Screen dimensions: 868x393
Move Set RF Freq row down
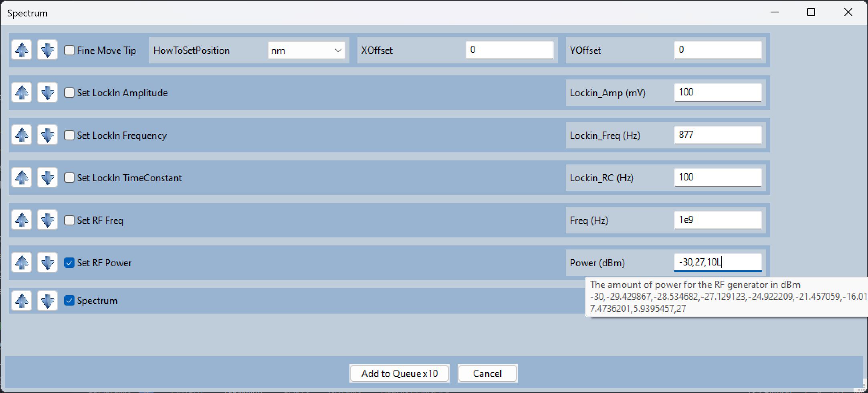click(47, 220)
